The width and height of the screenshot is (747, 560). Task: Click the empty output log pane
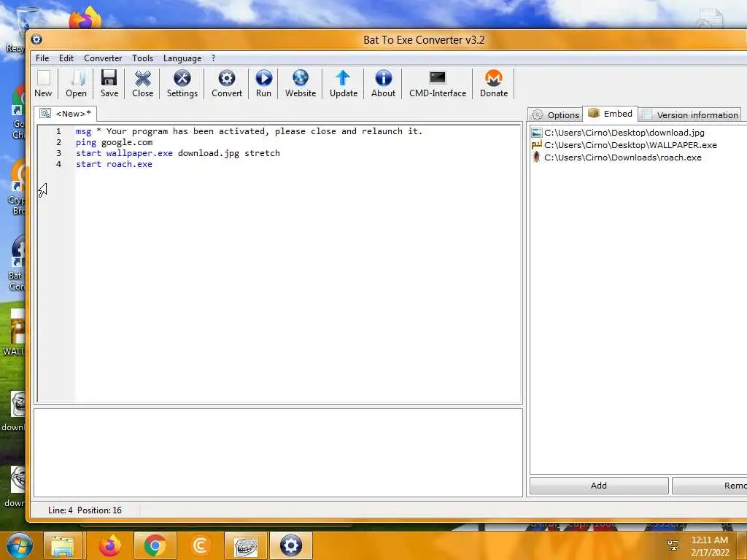coord(278,452)
